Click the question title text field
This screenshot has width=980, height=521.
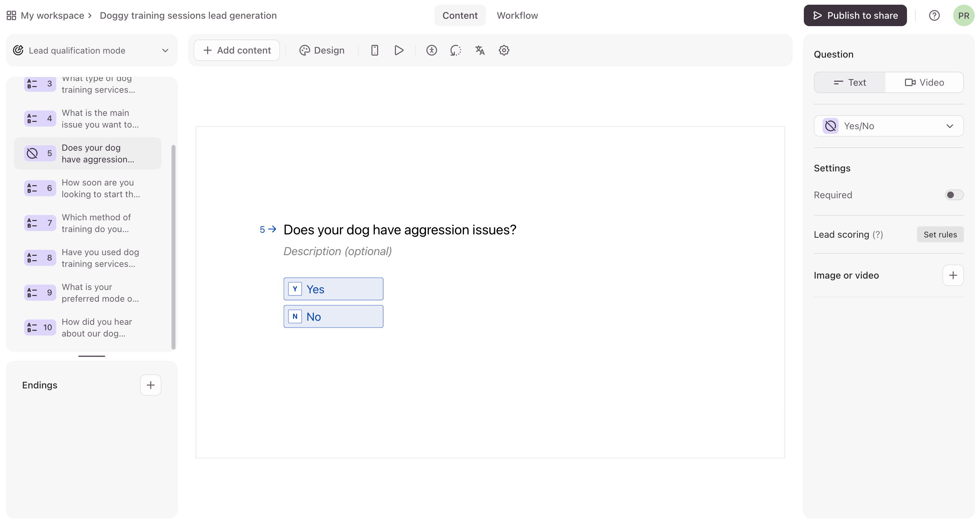400,229
